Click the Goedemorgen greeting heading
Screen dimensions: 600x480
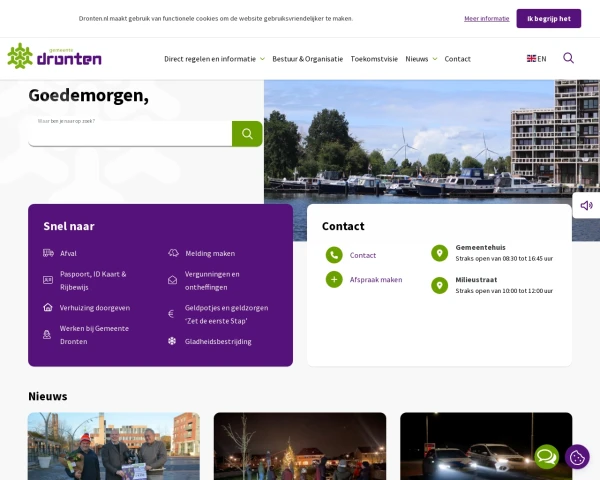click(88, 95)
